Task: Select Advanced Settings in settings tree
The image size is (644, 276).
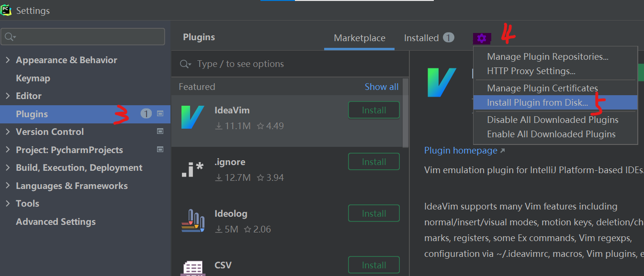Action: (x=56, y=221)
